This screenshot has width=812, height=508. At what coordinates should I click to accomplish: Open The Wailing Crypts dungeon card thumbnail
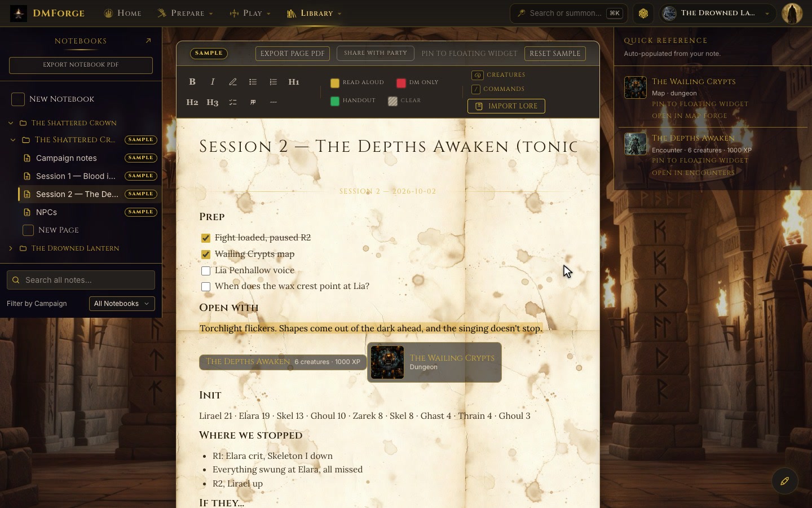click(x=387, y=362)
